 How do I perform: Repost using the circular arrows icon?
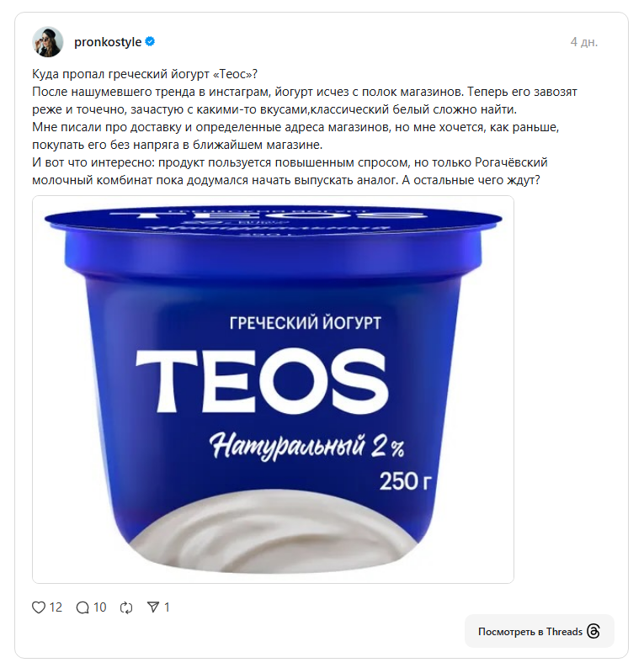126,607
